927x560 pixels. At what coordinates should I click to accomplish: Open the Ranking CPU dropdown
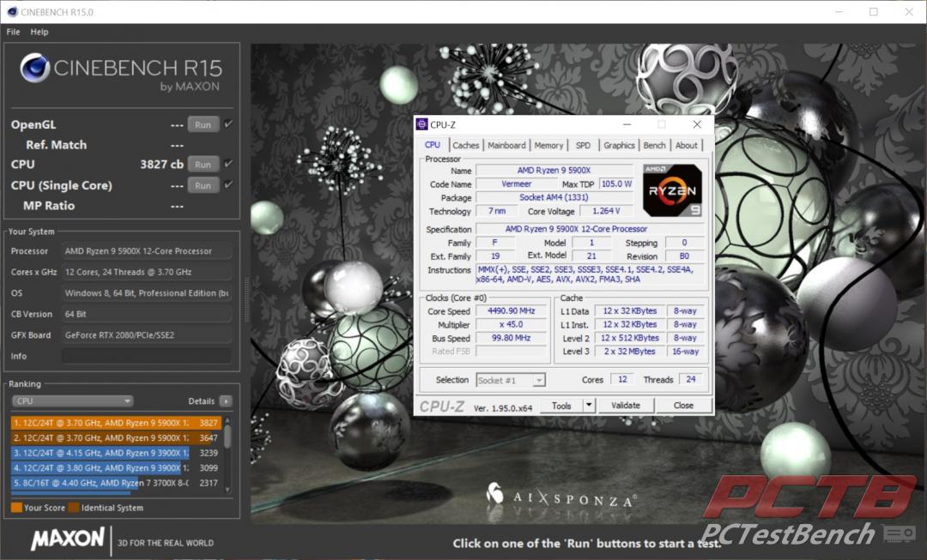coord(72,401)
